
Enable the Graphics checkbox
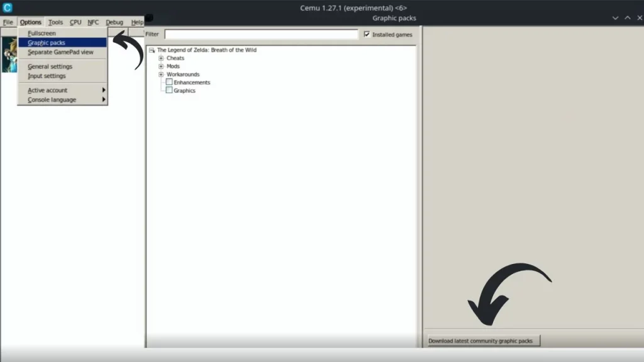pyautogui.click(x=169, y=90)
